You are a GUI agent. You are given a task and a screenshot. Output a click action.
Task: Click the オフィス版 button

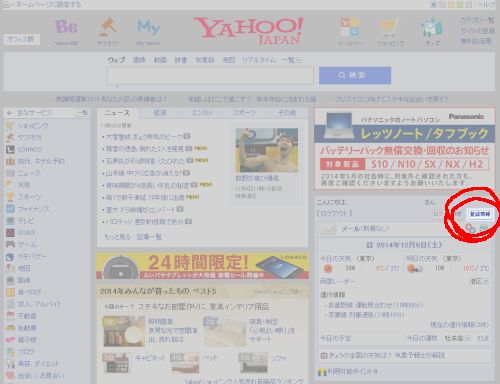(22, 39)
